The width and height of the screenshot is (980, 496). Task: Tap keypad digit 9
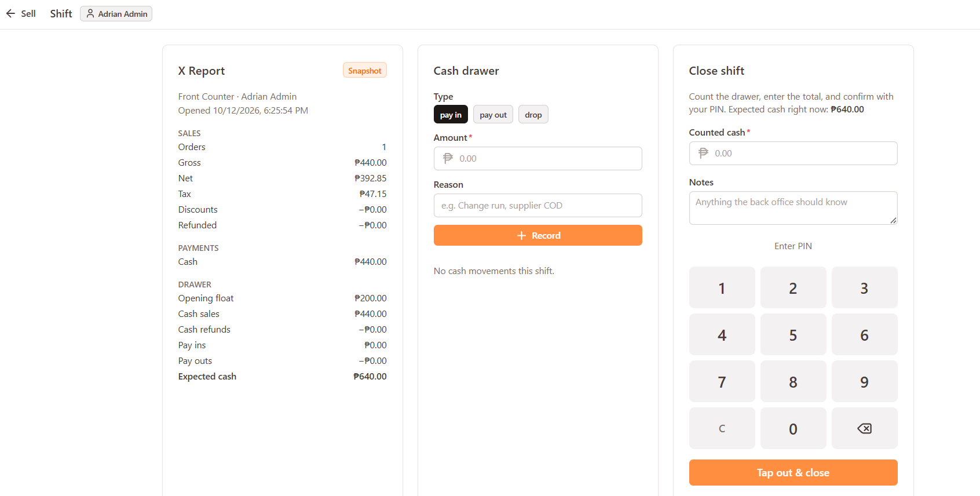pyautogui.click(x=864, y=381)
